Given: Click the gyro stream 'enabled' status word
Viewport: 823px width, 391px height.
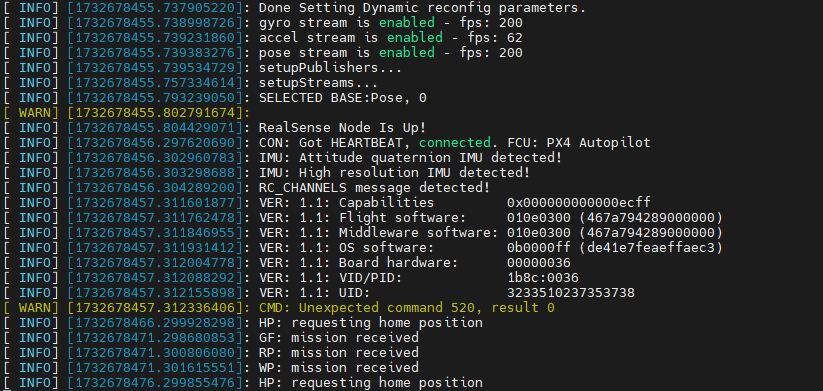Looking at the screenshot, I should (407, 23).
